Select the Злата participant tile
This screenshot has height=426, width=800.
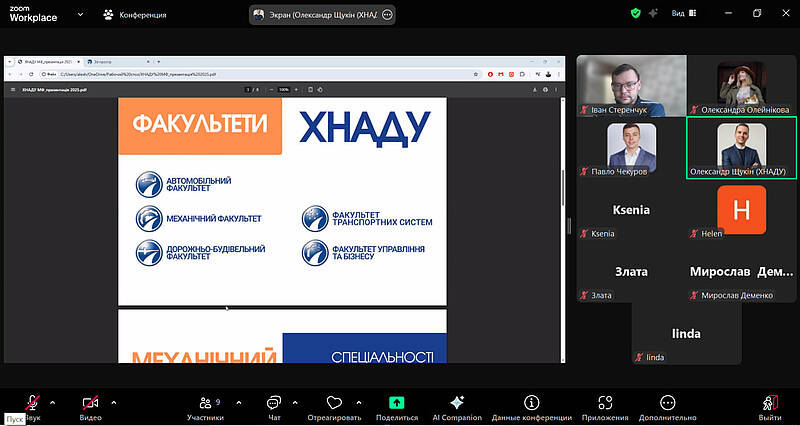coord(632,272)
